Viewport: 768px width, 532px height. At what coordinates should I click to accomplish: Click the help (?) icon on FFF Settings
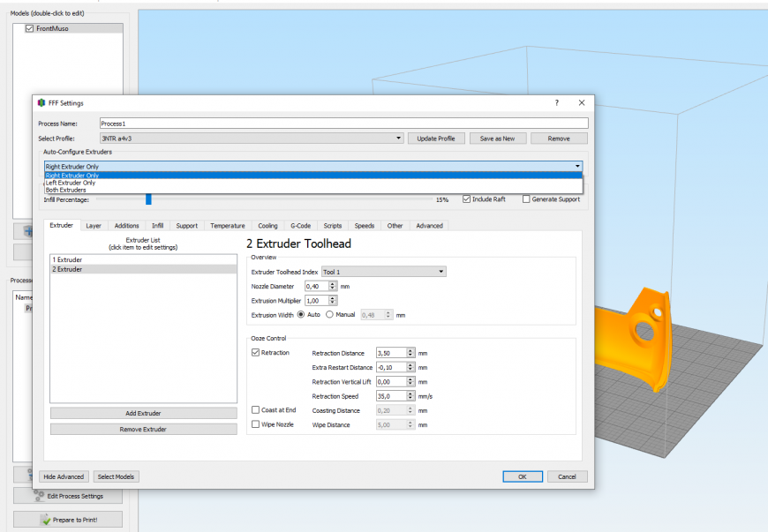(x=555, y=102)
